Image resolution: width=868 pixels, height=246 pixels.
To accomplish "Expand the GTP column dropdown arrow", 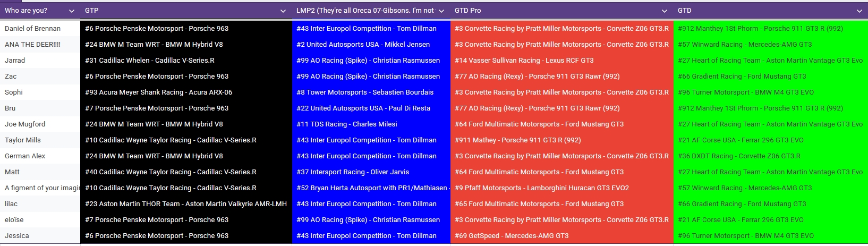I will point(283,11).
